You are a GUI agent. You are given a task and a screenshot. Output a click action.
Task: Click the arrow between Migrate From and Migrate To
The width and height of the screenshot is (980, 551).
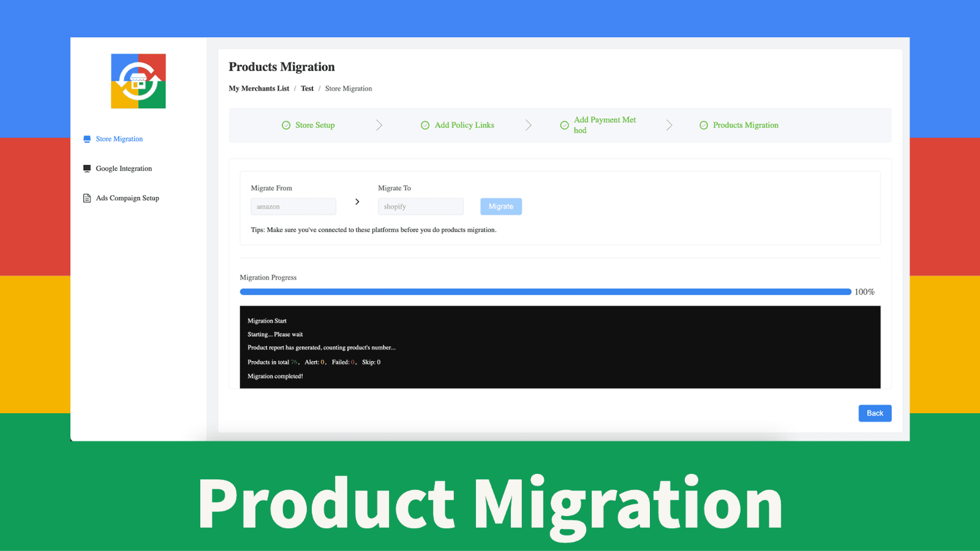[357, 201]
